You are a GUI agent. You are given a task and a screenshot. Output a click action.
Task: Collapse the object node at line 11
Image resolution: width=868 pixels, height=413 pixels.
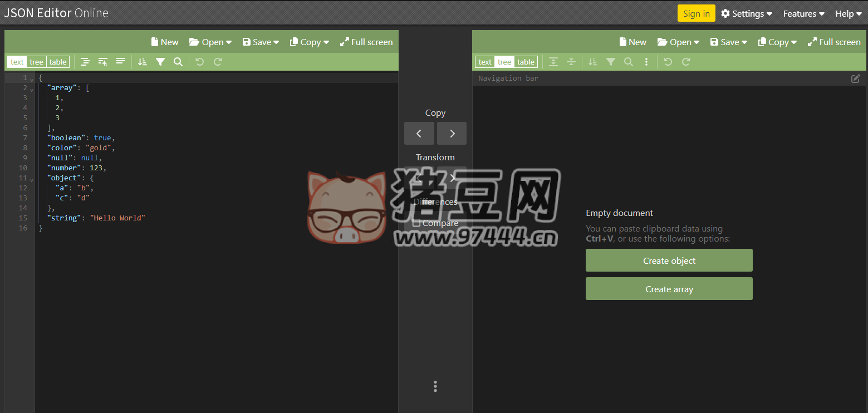pyautogui.click(x=32, y=179)
